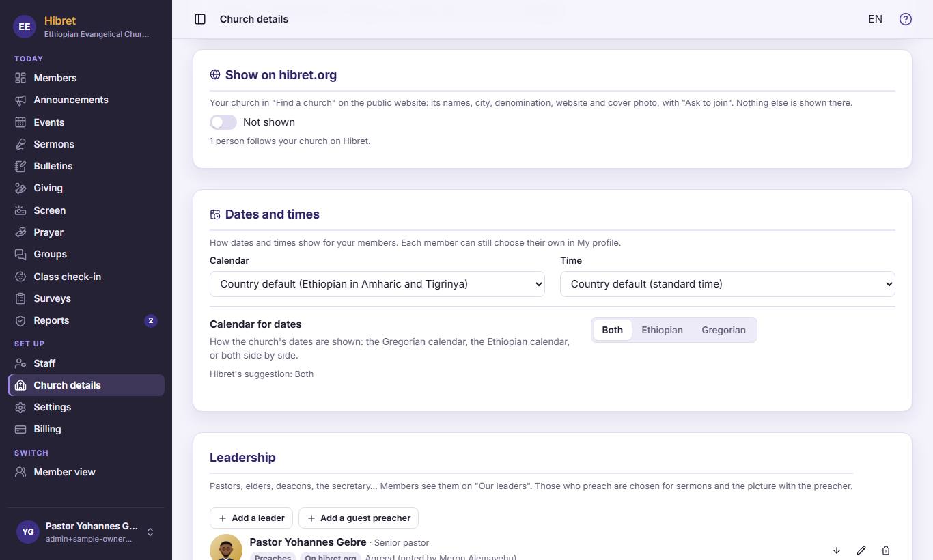Screen dimensions: 933x560
Task: Click the Reports shield icon
Action: [x=20, y=320]
